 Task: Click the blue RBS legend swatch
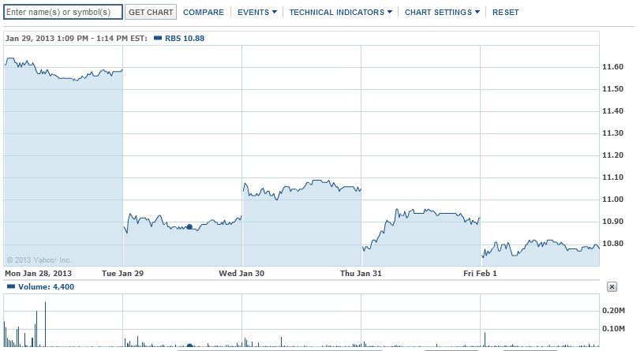(158, 38)
